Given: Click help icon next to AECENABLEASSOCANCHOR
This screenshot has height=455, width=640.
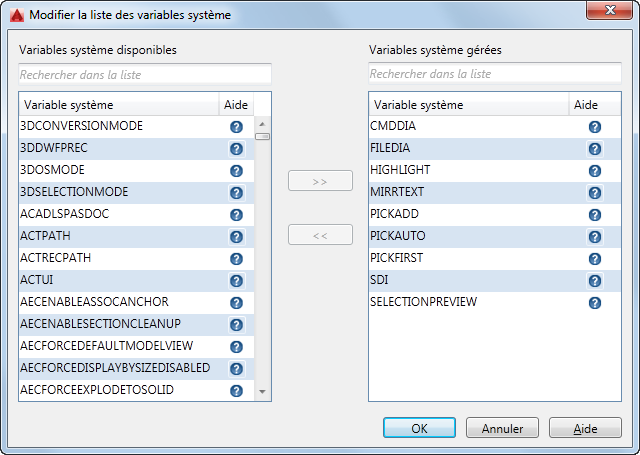Looking at the screenshot, I should (237, 303).
